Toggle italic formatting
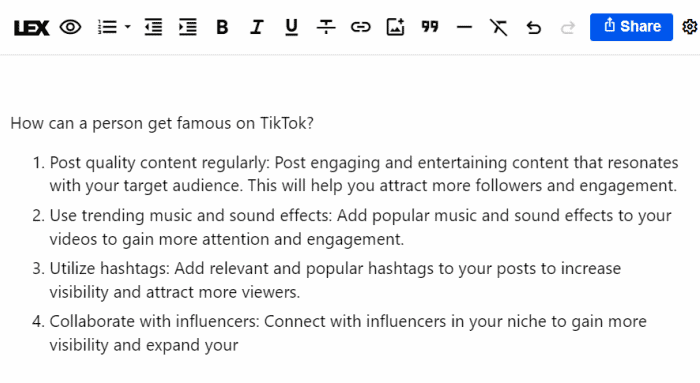 (x=257, y=27)
